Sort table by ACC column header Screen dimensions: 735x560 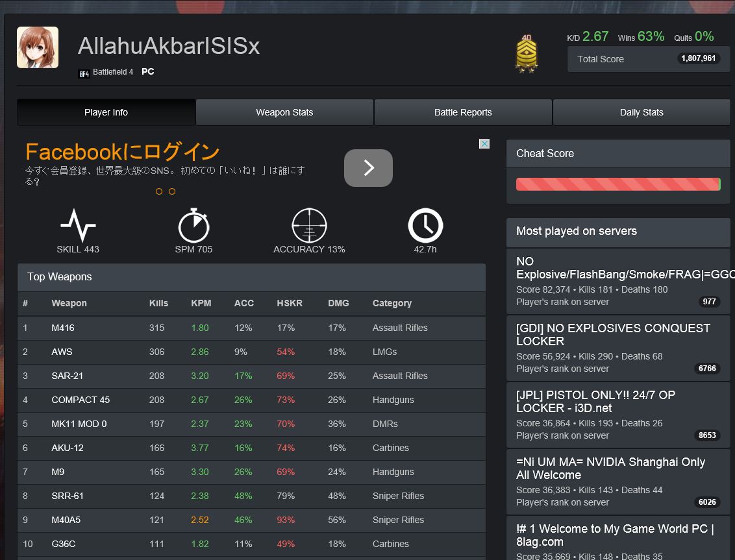point(243,303)
